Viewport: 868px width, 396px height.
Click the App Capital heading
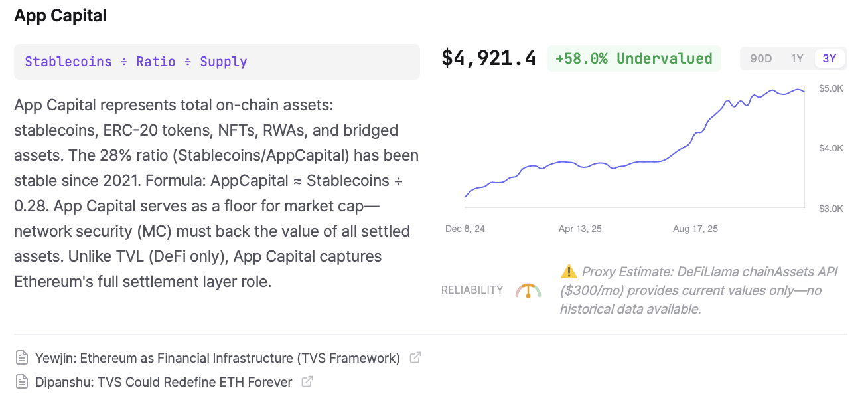click(x=60, y=16)
